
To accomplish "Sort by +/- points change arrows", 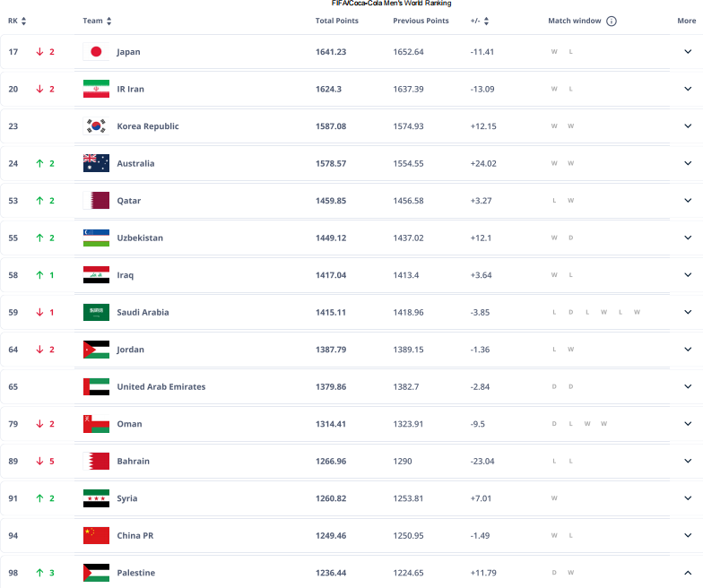I will [486, 22].
